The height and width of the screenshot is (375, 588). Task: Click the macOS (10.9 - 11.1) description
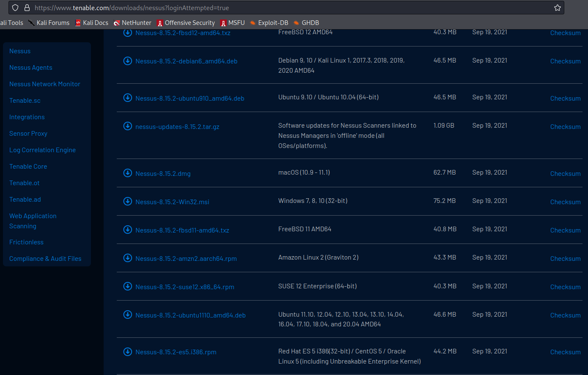coord(304,172)
